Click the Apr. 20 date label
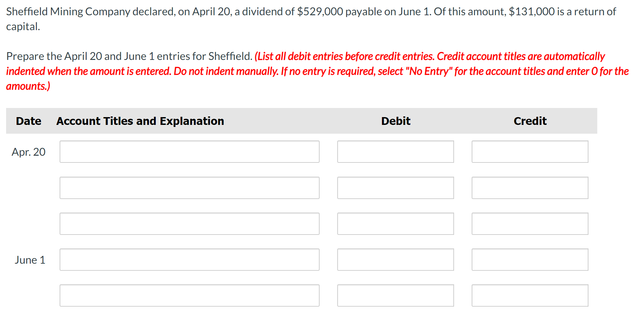 click(x=28, y=152)
